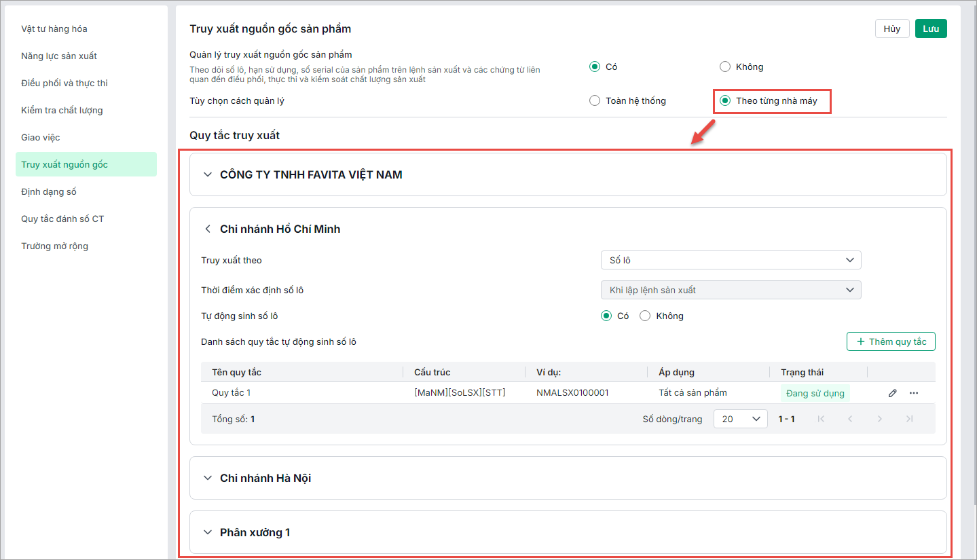
Task: Expand the CÔNG TY TNHH FAVITA VIỆT NAM section
Action: (x=208, y=174)
